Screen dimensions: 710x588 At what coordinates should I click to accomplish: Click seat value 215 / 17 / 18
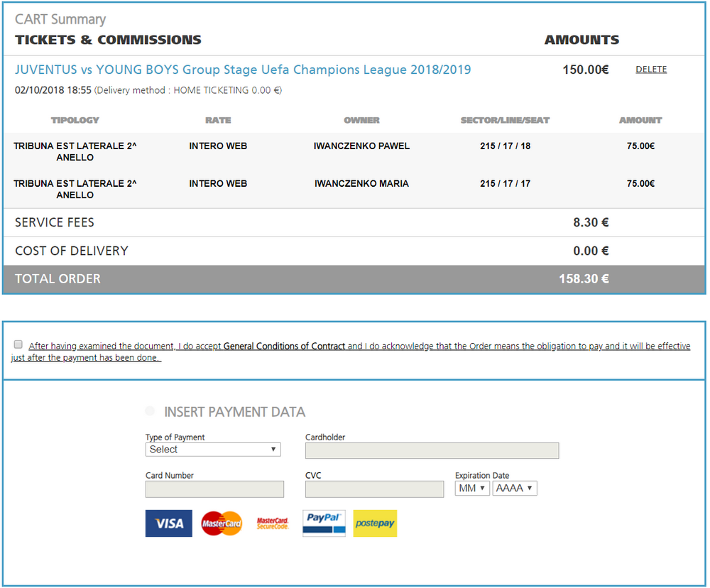coord(505,146)
